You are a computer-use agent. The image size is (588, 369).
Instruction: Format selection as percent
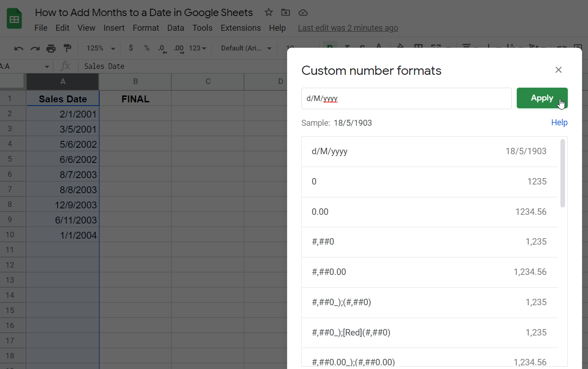147,48
